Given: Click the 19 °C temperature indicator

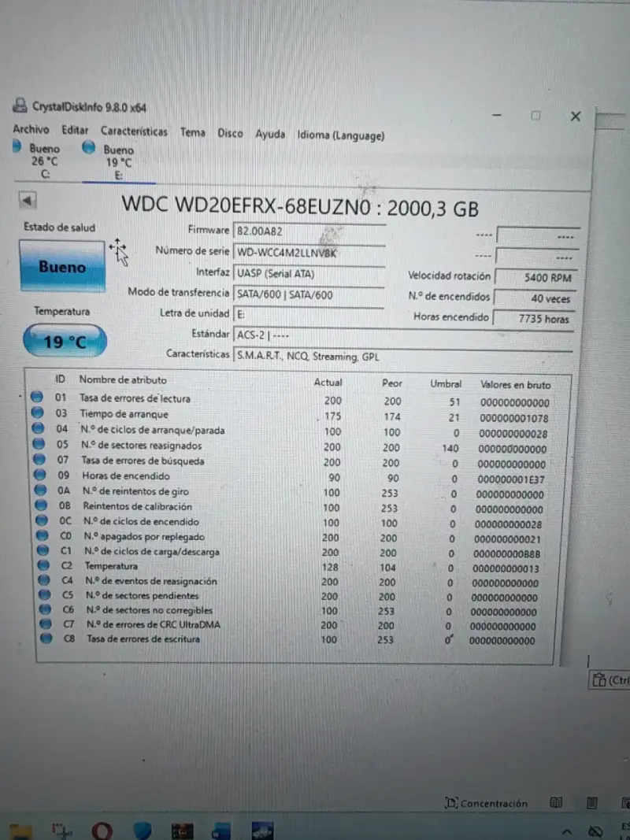Looking at the screenshot, I should [65, 341].
